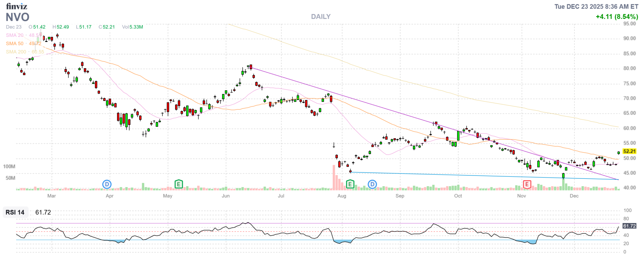Toggle the SMA 200 indicator label
644x259 pixels.
(16, 52)
